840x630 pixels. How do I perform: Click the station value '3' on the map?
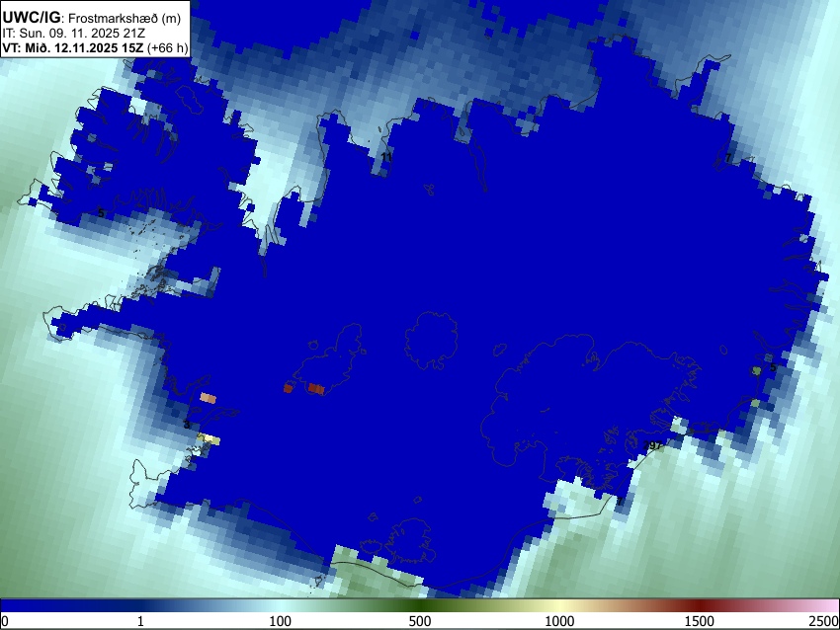pyautogui.click(x=187, y=425)
